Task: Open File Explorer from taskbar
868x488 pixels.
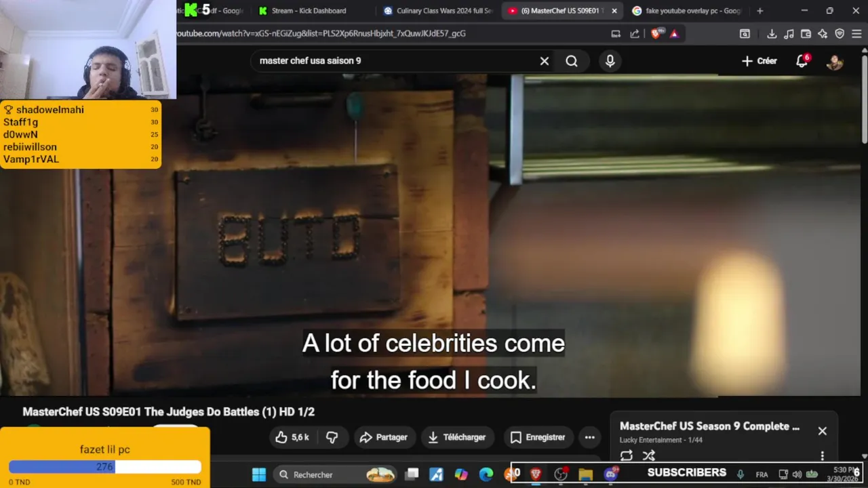Action: [x=586, y=474]
